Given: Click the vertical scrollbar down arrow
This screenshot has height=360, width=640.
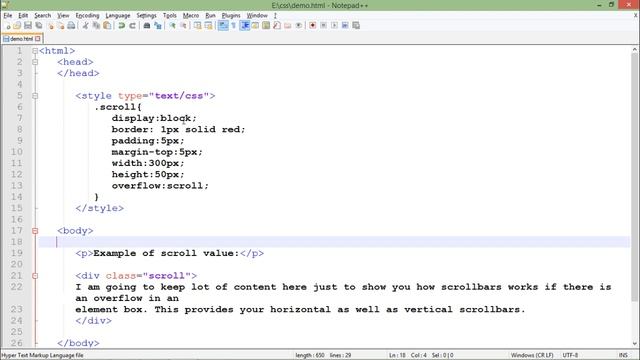Looking at the screenshot, I should click(635, 344).
